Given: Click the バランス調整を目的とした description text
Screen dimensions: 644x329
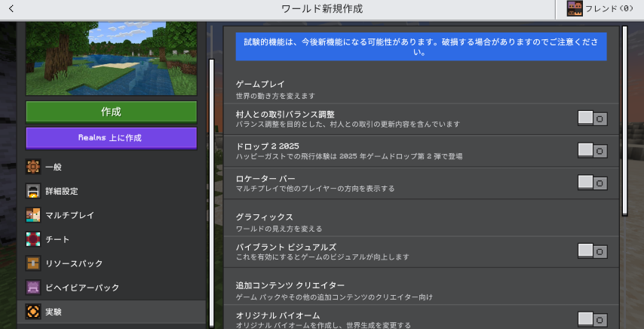Looking at the screenshot, I should tap(348, 124).
